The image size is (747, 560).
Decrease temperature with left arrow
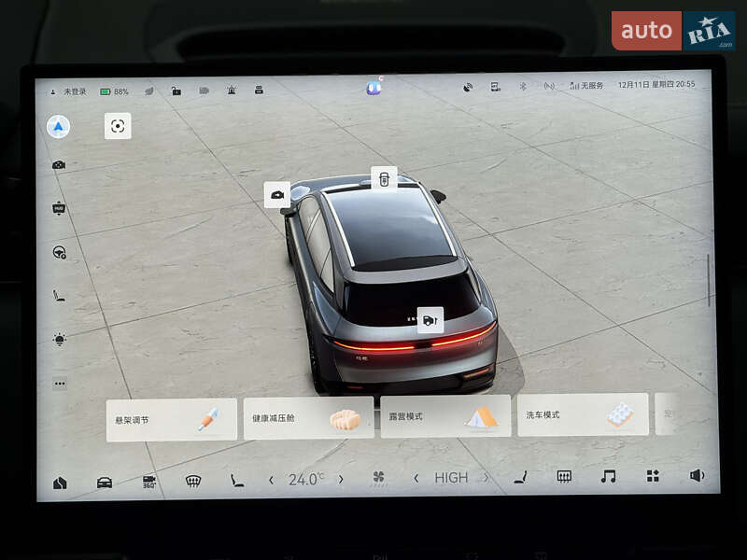pyautogui.click(x=272, y=480)
